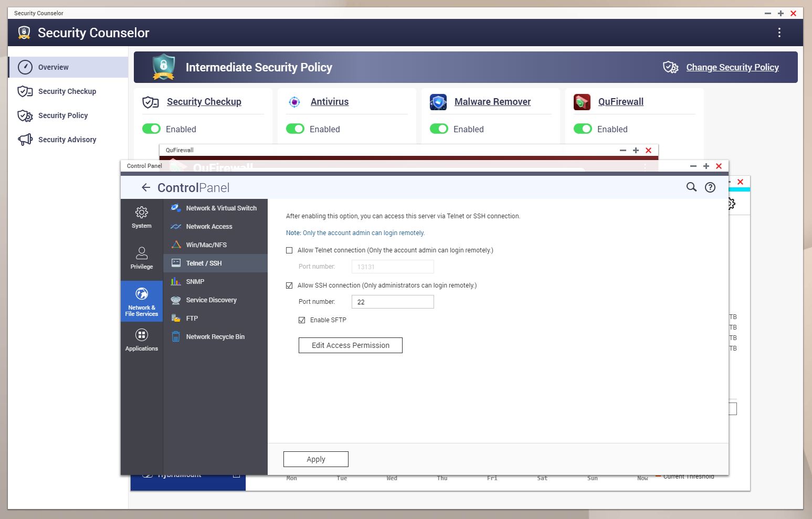Go to Security Advisory section
Screen dimensions: 812x519
click(67, 140)
